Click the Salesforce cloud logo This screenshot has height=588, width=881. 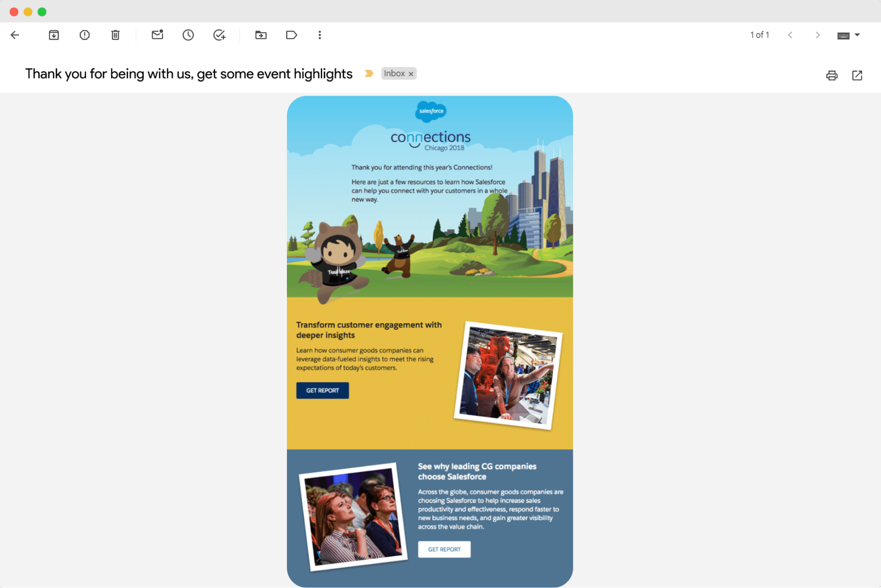point(431,111)
